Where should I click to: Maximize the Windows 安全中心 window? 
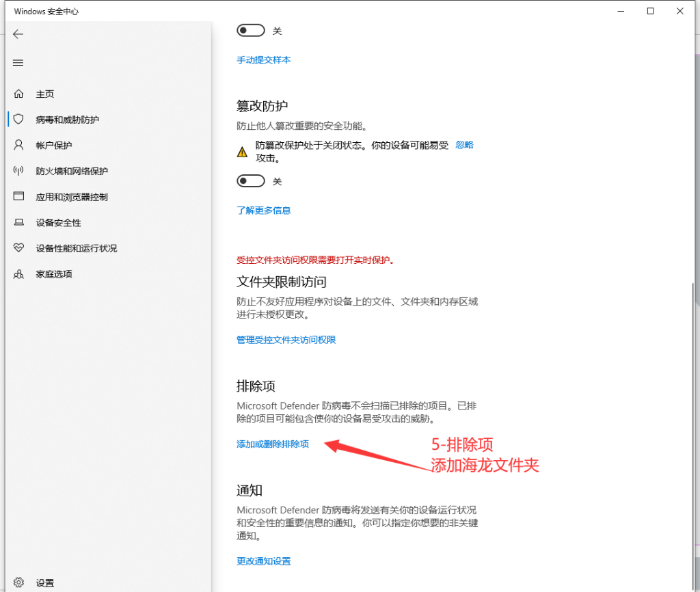(x=651, y=11)
